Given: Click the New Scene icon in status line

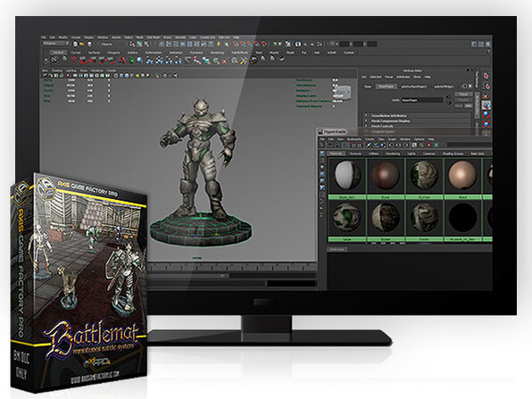Looking at the screenshot, I should pos(75,44).
